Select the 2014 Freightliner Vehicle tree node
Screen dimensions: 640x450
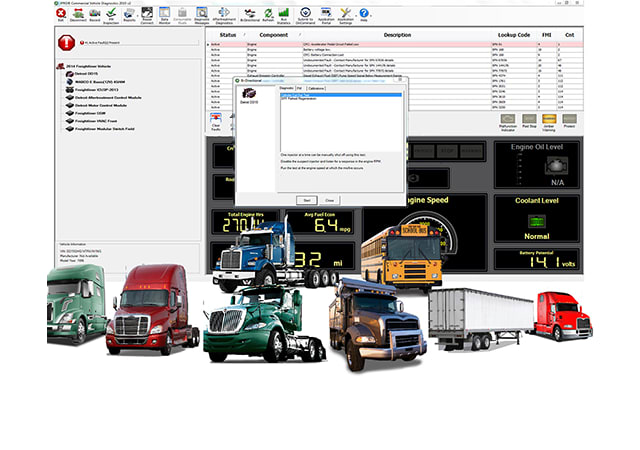pyautogui.click(x=88, y=66)
